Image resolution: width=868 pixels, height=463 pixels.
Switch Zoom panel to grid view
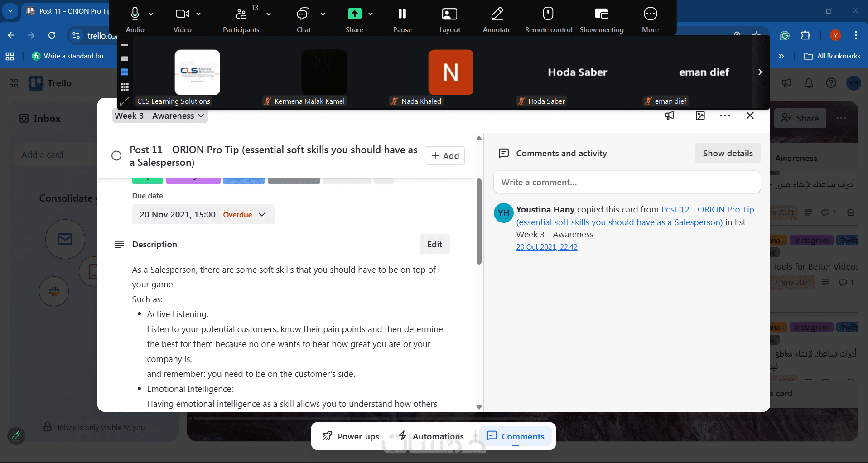125,87
